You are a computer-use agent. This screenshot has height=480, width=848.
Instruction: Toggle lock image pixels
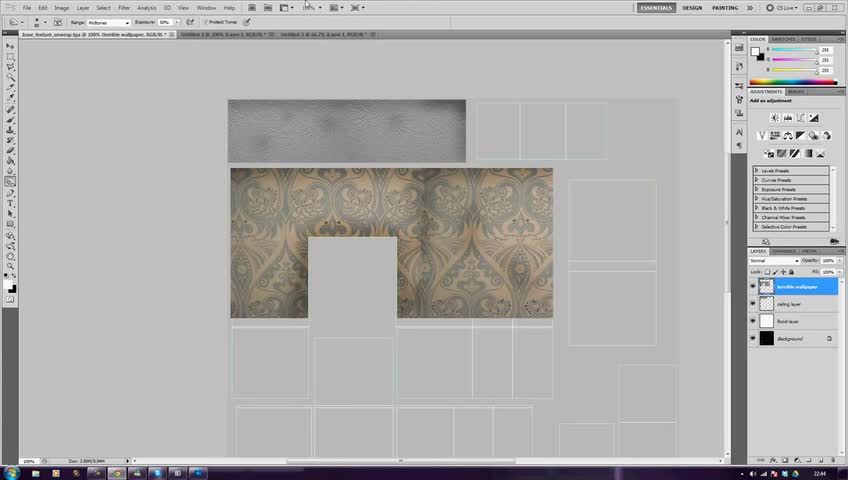(x=775, y=272)
